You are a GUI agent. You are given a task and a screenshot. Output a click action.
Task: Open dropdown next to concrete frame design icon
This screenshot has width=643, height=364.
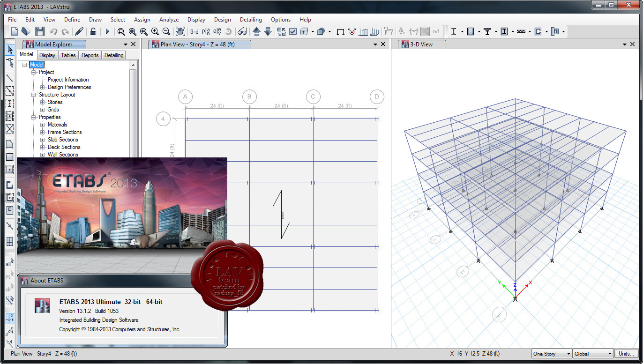pos(479,32)
